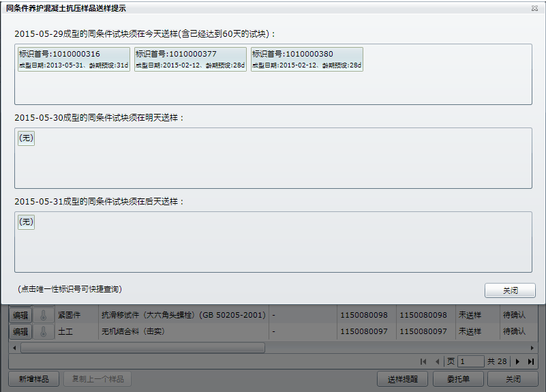Click the page number input field
The width and height of the screenshot is (546, 392).
[x=471, y=361]
